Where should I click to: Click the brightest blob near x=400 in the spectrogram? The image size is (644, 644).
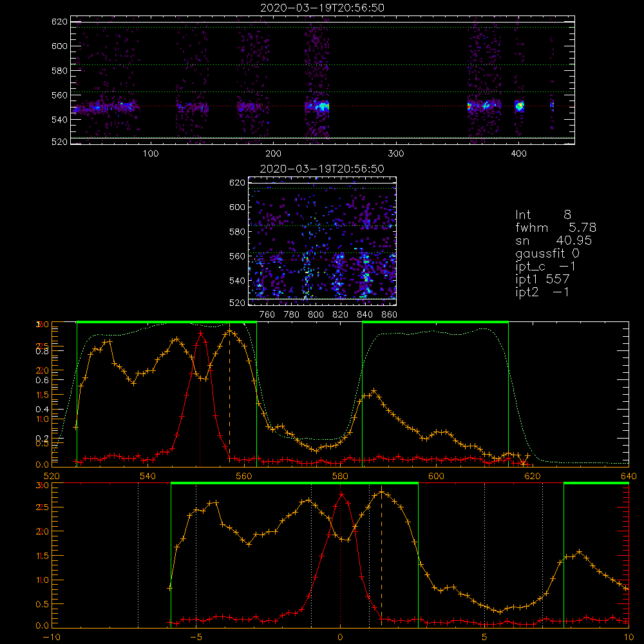[520, 106]
